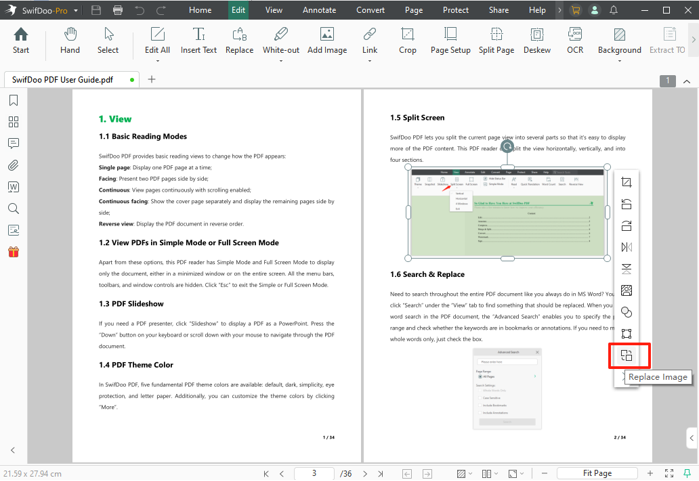Expand the Background dropdown arrow
The width and height of the screenshot is (699, 481).
tap(619, 60)
